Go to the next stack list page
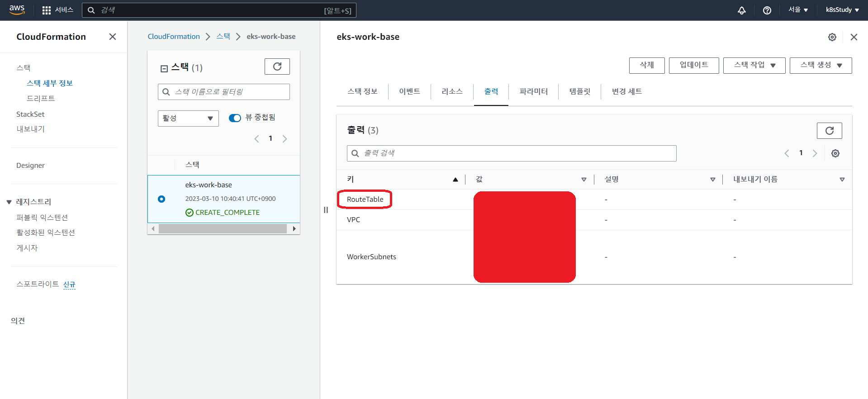The height and width of the screenshot is (399, 868). (x=285, y=139)
